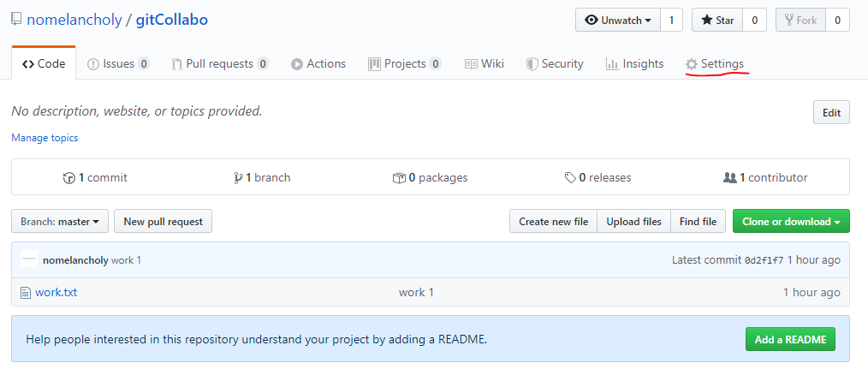Click the Settings gear icon
This screenshot has height=381, width=868.
(692, 64)
